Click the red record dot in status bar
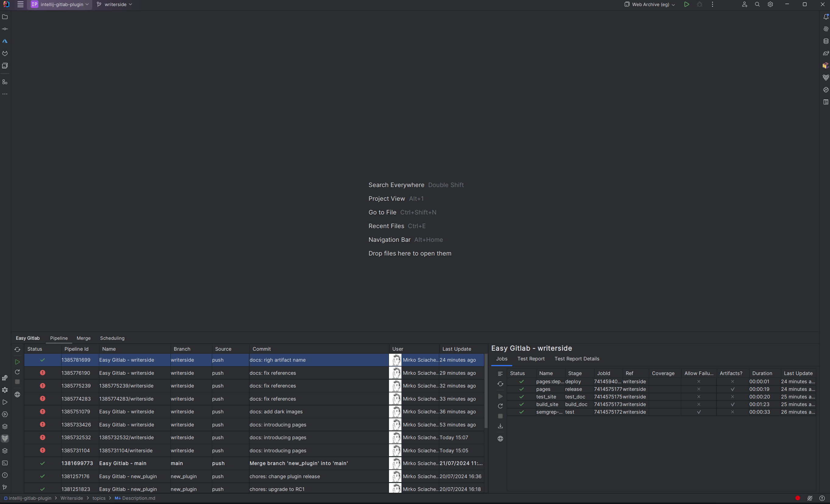This screenshot has height=504, width=830. (x=798, y=498)
